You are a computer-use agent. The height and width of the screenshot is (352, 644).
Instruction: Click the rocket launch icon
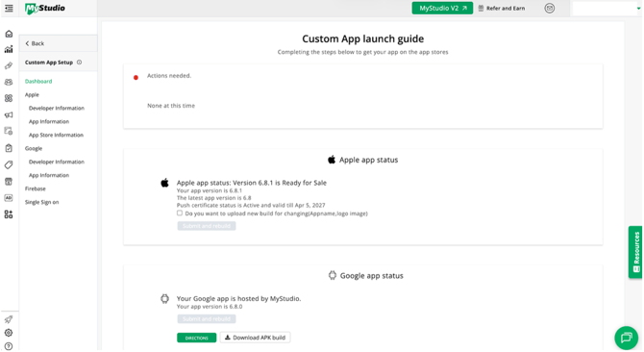tap(9, 319)
